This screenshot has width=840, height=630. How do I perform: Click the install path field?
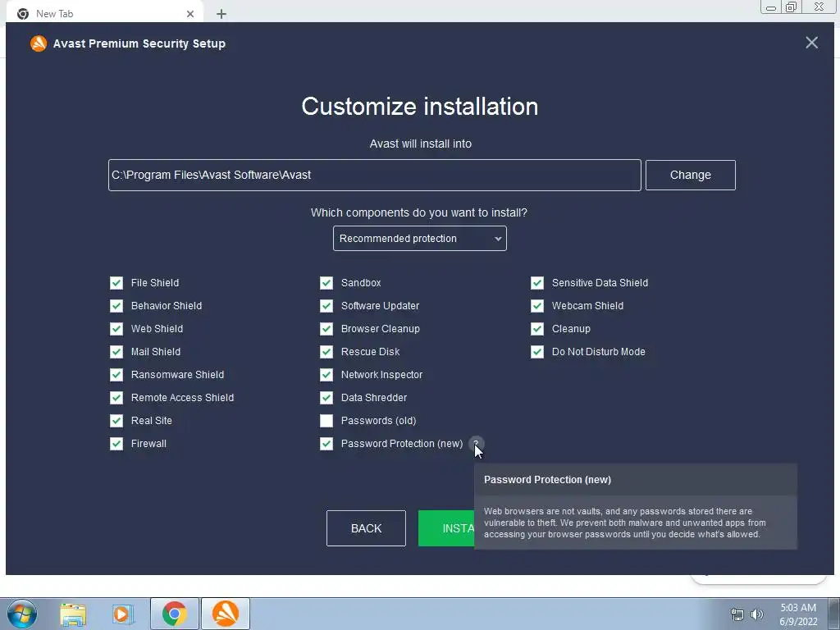(374, 176)
